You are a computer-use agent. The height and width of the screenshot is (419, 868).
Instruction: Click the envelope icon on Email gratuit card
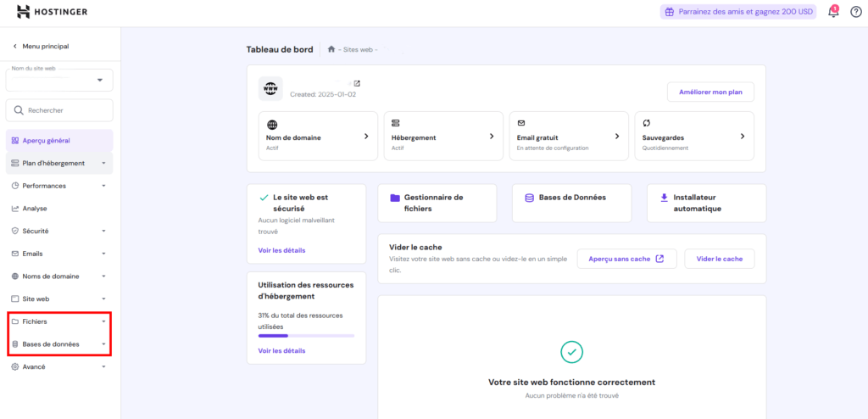point(521,123)
